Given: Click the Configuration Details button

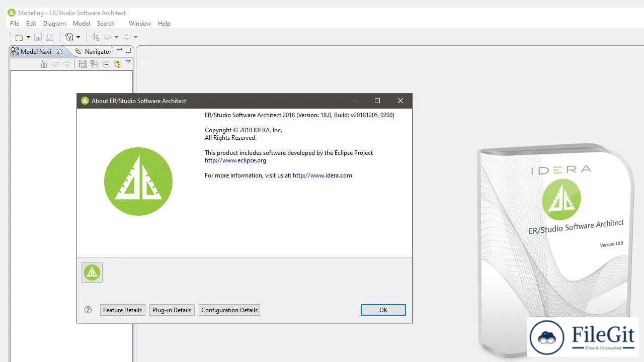Looking at the screenshot, I should (x=229, y=310).
